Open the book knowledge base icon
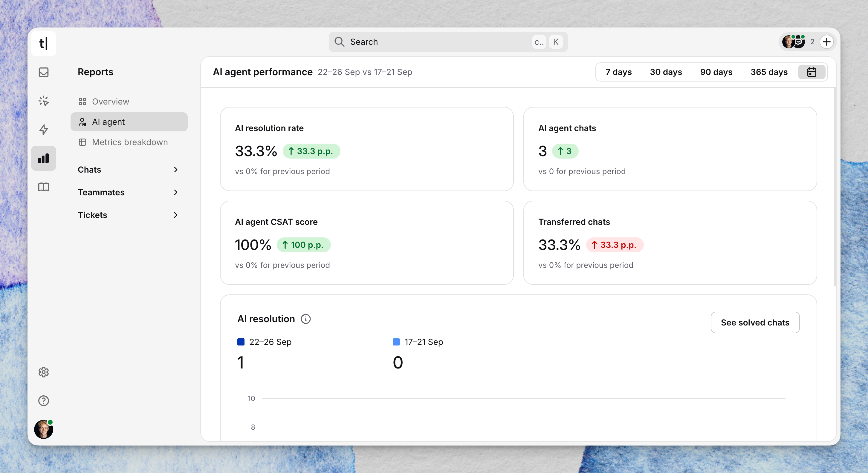 click(x=43, y=187)
